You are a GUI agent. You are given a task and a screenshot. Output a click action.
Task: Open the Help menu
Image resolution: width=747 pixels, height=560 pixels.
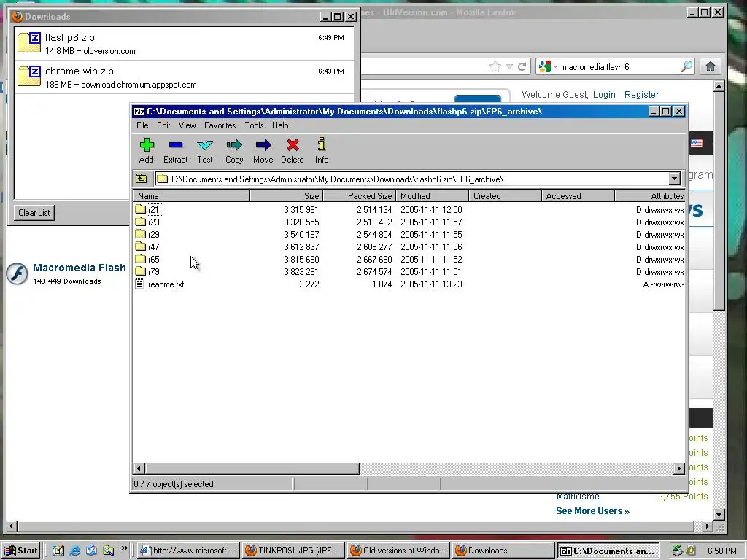(x=280, y=125)
